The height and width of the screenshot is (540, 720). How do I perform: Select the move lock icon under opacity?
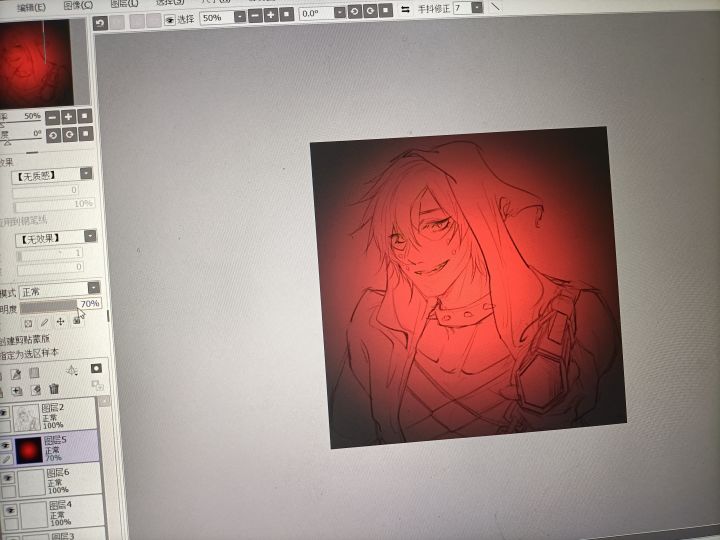click(60, 322)
